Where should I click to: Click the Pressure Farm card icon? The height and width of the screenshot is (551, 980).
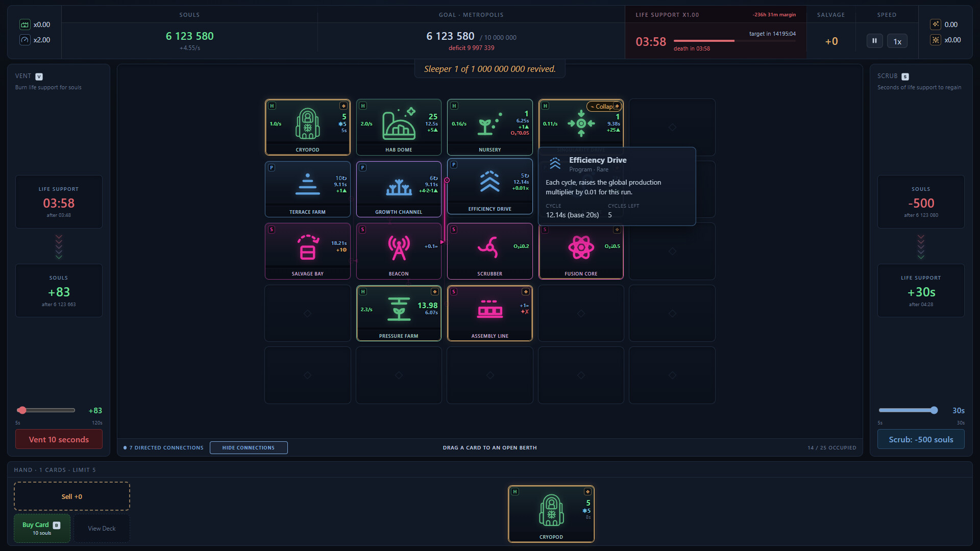tap(399, 309)
